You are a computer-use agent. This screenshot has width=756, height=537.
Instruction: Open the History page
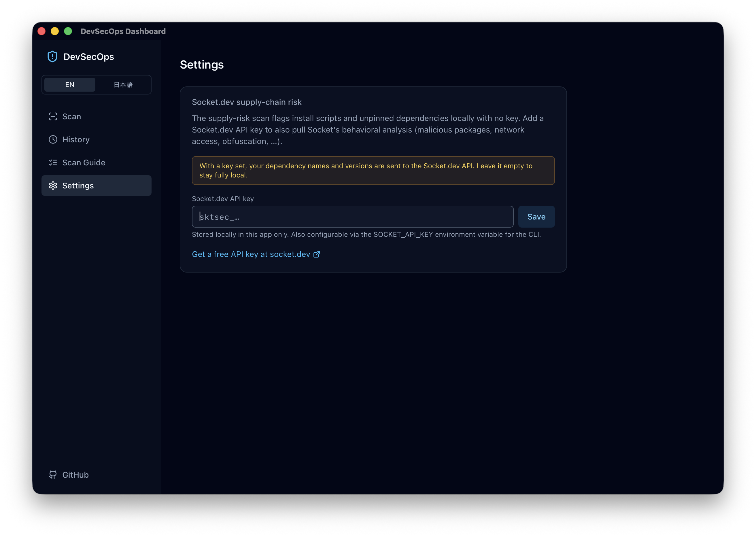(x=97, y=139)
